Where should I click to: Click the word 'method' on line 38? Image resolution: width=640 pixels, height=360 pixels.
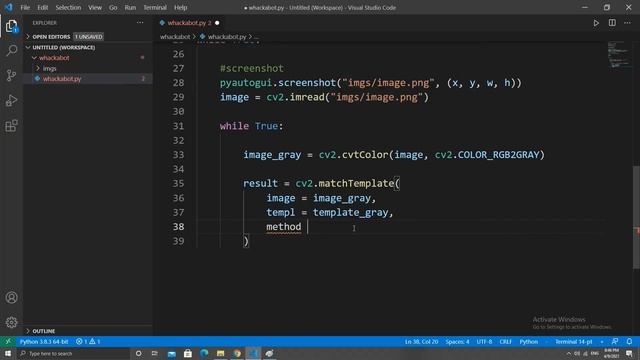284,227
